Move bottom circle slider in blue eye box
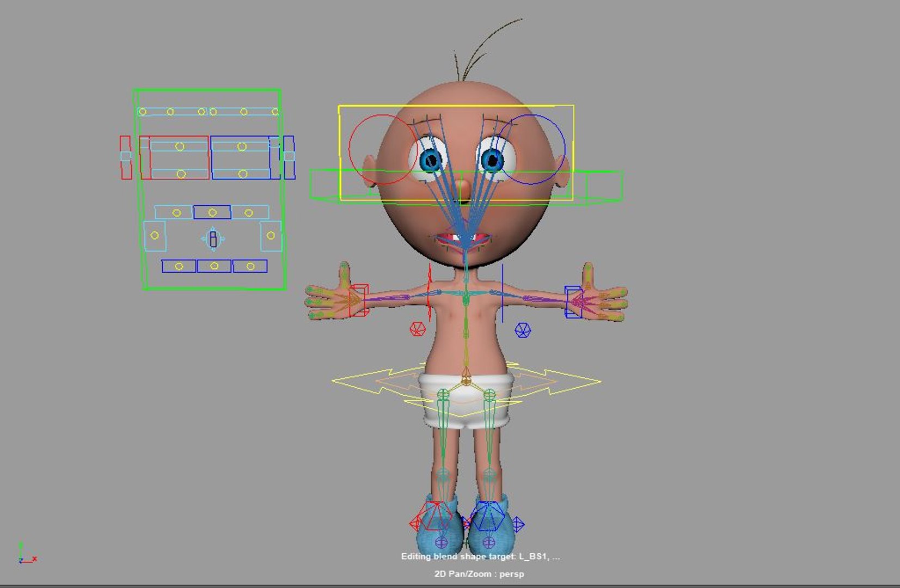 (243, 174)
